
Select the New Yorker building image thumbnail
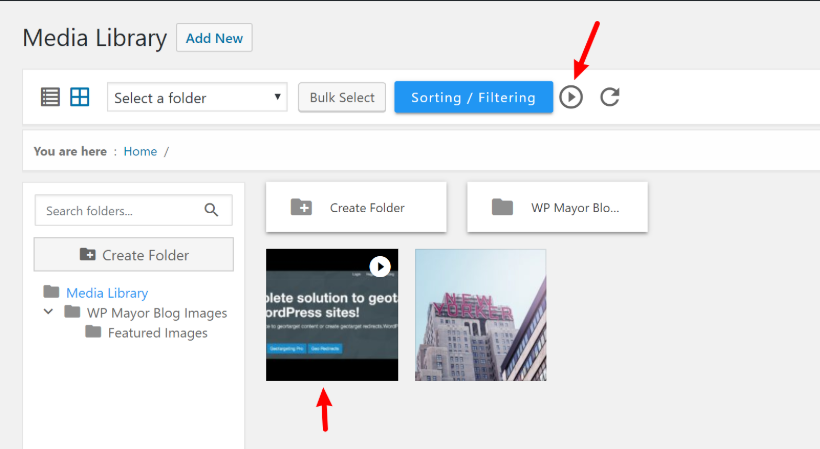point(481,315)
